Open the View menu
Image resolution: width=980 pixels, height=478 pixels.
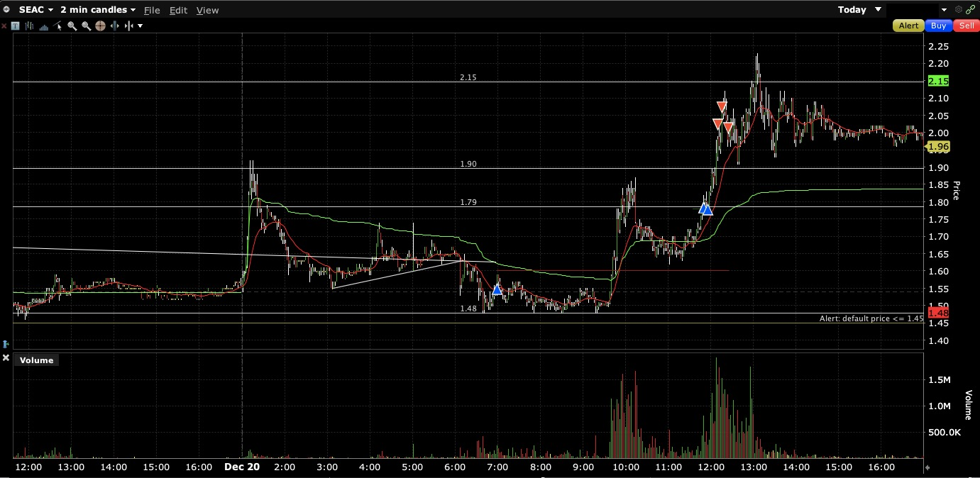207,10
